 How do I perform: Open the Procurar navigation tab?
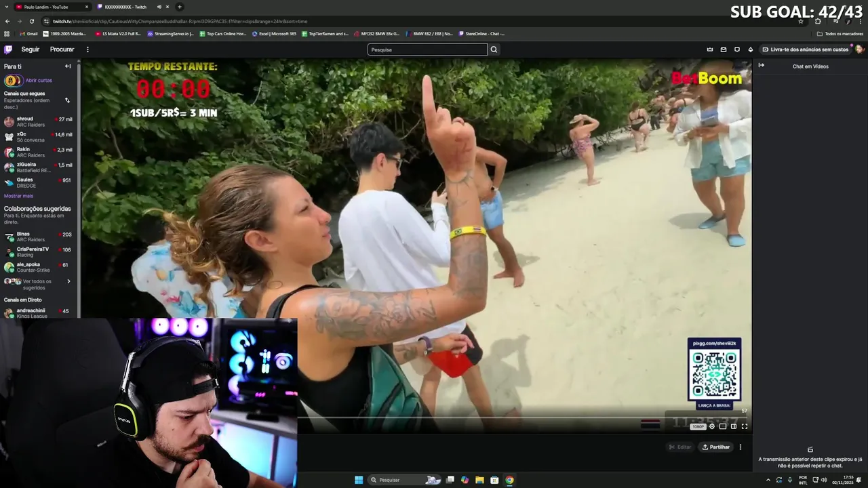[62, 49]
